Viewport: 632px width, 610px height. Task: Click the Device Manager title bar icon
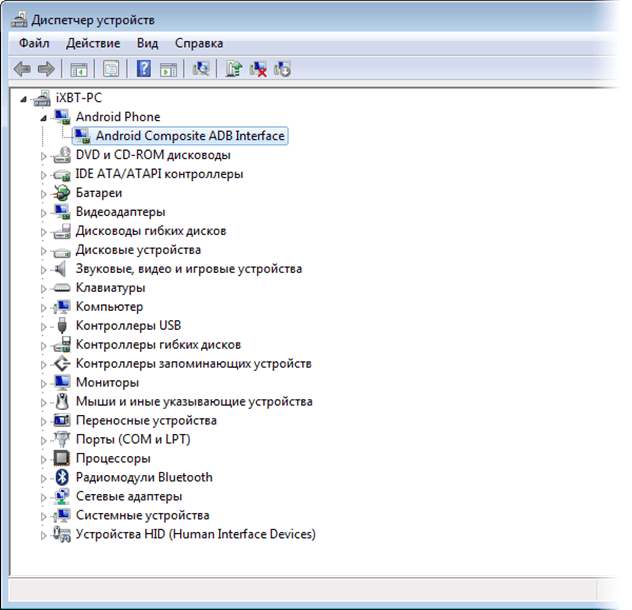pos(19,20)
